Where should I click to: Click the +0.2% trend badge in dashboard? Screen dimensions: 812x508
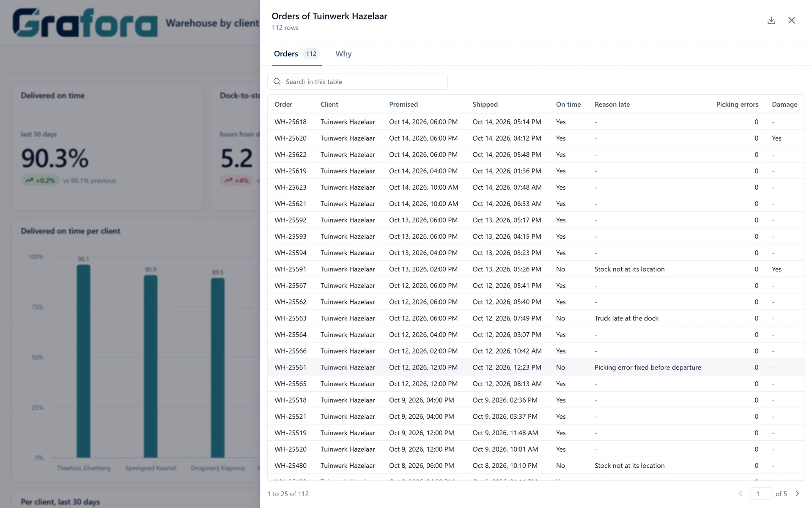coord(40,180)
